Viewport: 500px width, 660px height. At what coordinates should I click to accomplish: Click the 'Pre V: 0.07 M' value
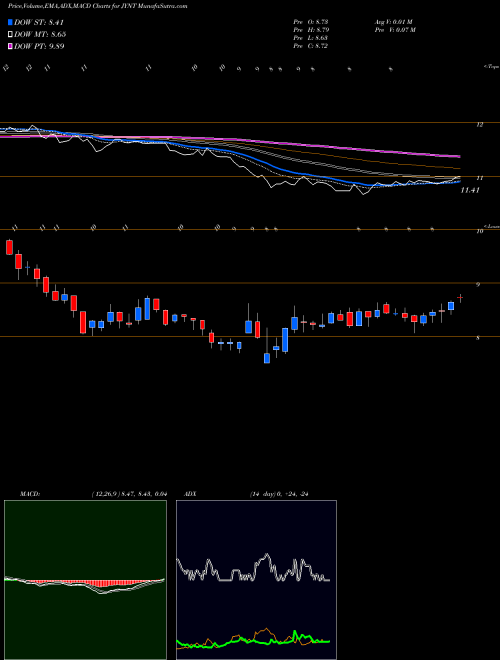pyautogui.click(x=395, y=30)
